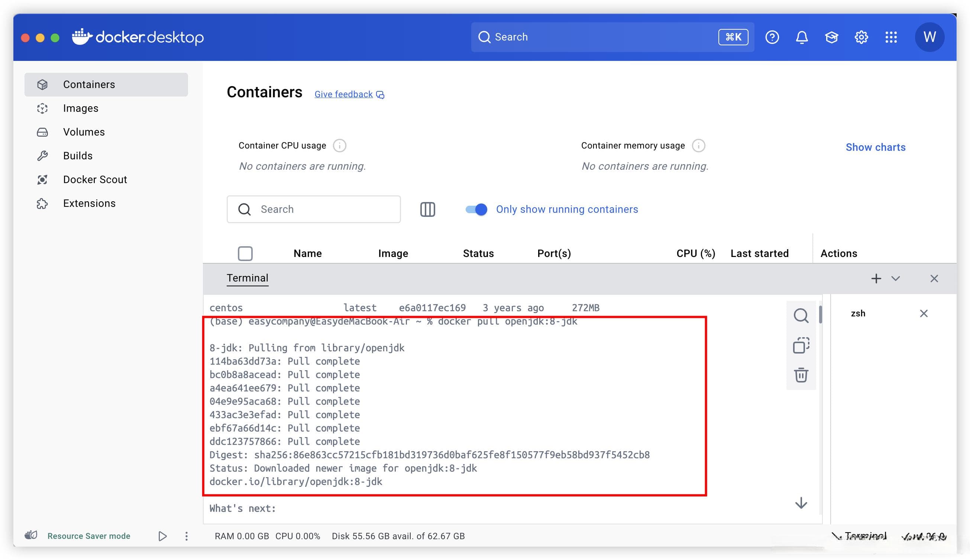The width and height of the screenshot is (970, 560).
Task: Open the Images sidebar section
Action: (x=106, y=108)
